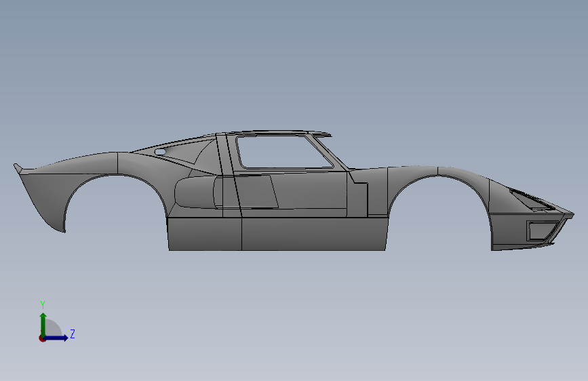Select the red origin point of the triad
Screen dimensions: 588x381
(x=42, y=338)
